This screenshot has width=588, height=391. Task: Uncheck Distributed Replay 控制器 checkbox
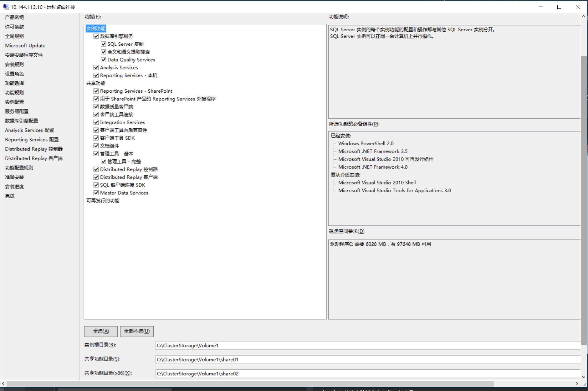96,169
